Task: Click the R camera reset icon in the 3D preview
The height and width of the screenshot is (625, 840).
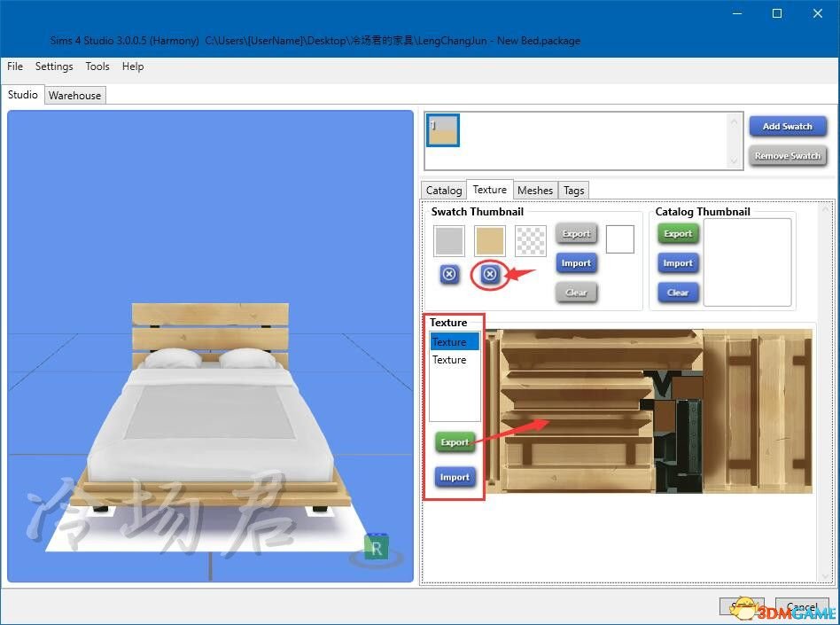Action: click(376, 547)
